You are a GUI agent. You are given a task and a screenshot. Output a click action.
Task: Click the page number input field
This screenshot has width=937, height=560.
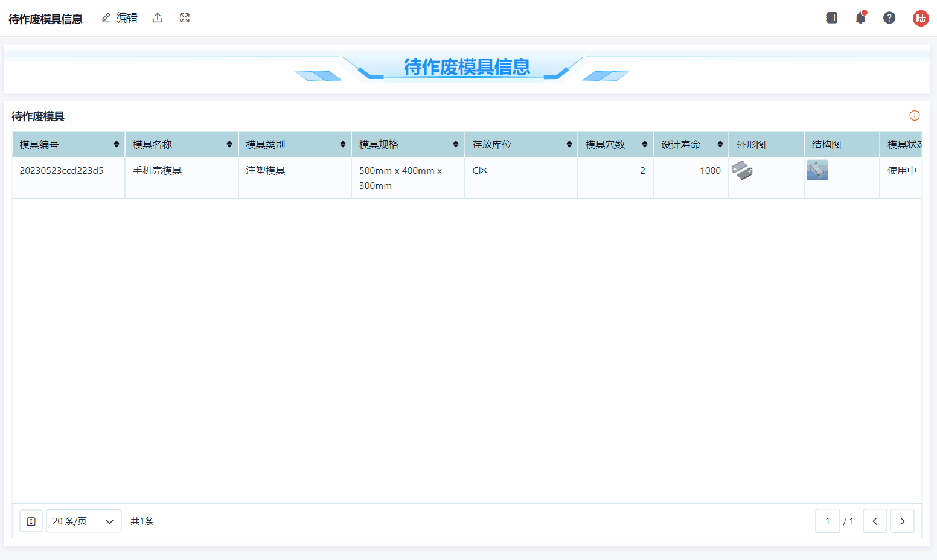point(827,521)
